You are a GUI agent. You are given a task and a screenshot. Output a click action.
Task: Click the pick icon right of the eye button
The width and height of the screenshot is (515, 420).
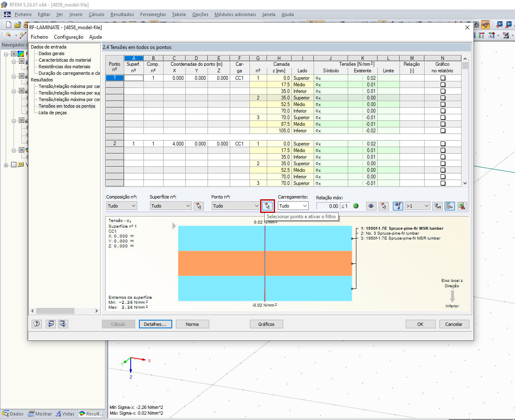coord(384,206)
